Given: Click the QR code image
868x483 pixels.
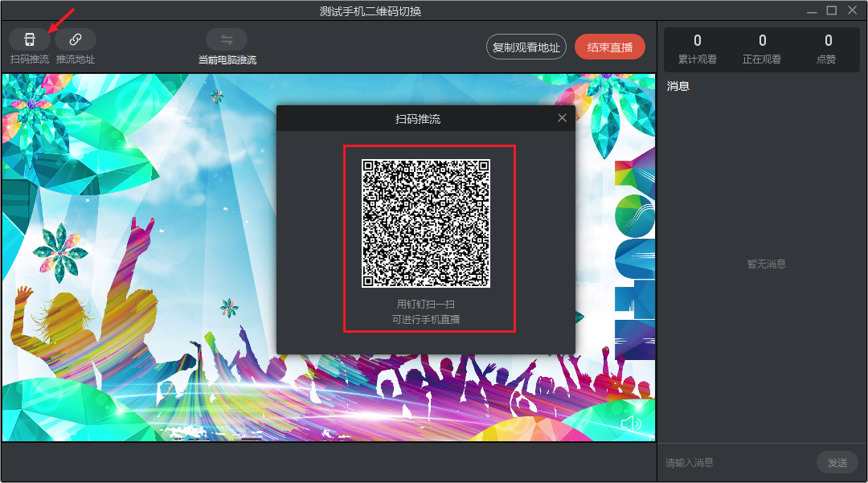Looking at the screenshot, I should tap(426, 223).
